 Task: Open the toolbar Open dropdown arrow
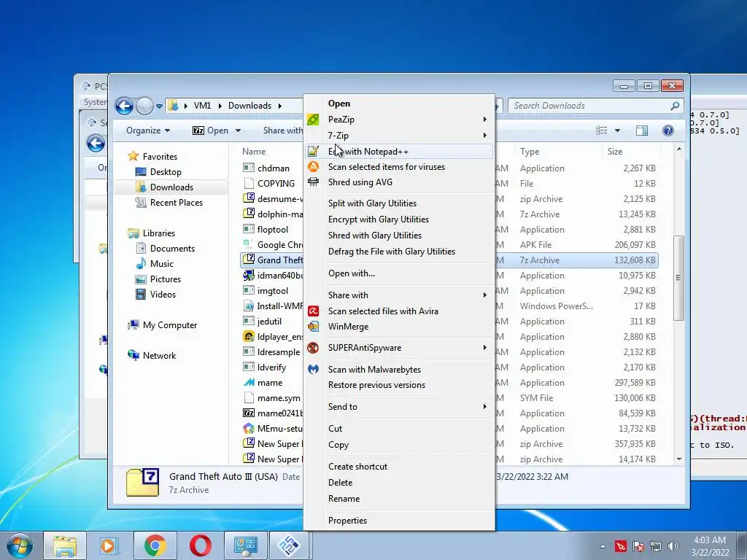point(238,131)
